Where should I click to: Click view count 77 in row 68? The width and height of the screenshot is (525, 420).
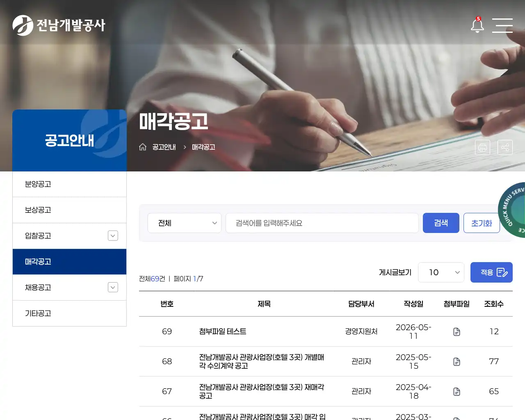(x=494, y=361)
